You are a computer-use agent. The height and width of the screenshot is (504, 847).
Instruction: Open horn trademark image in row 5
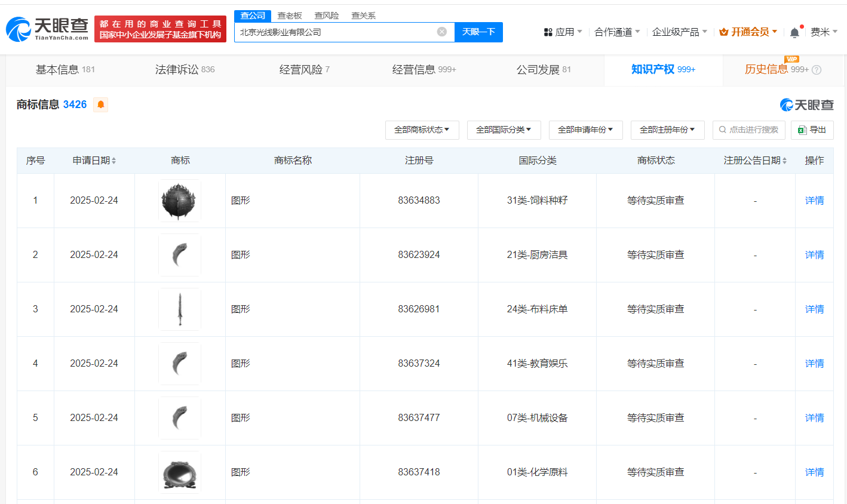180,418
